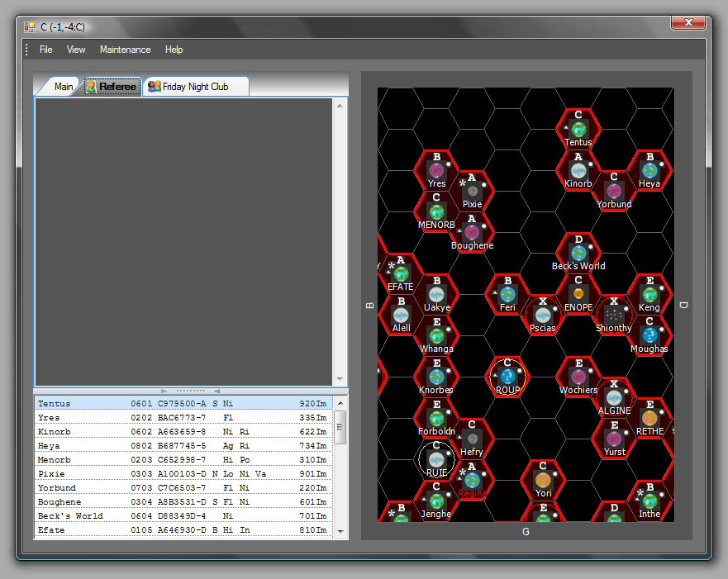The width and height of the screenshot is (728, 579).
Task: Select the Beck's World planet icon
Action: coord(578,253)
